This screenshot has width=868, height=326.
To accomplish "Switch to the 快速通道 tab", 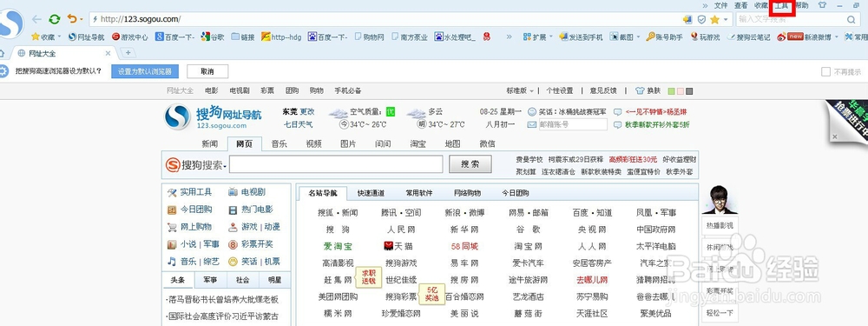I will pyautogui.click(x=371, y=193).
